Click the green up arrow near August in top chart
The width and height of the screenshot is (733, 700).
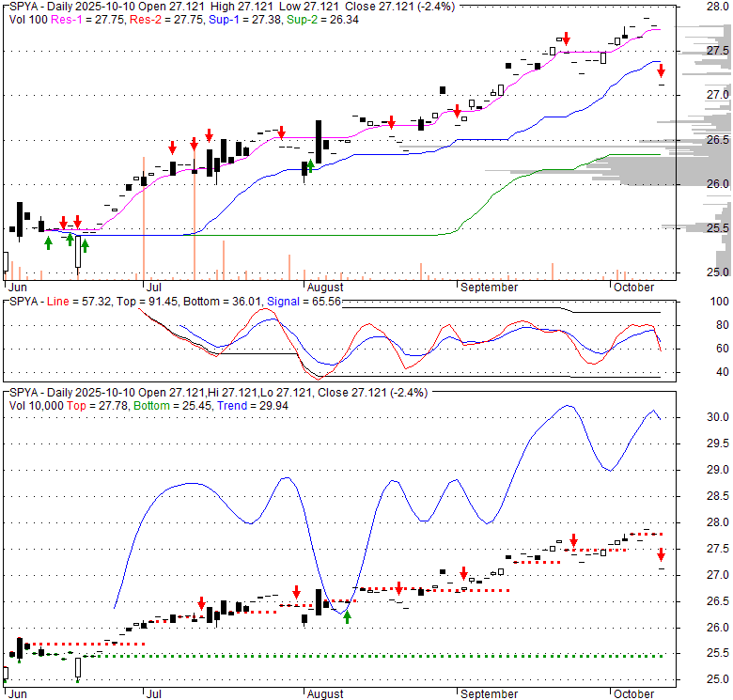(309, 166)
